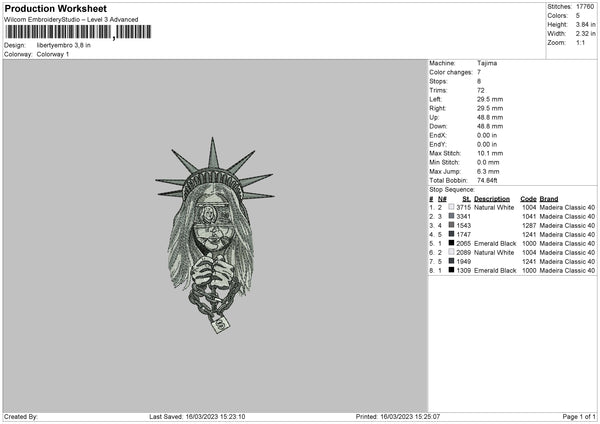Click the Production Worksheet title

coord(55,8)
